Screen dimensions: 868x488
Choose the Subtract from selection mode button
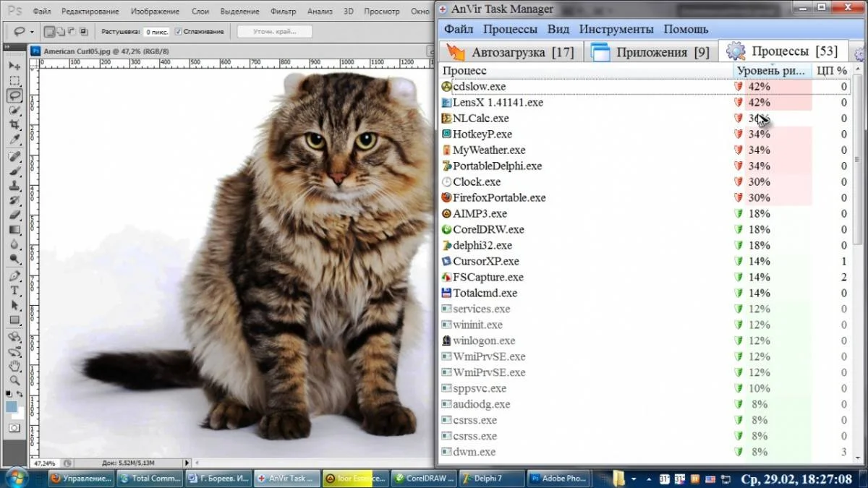[x=72, y=32]
